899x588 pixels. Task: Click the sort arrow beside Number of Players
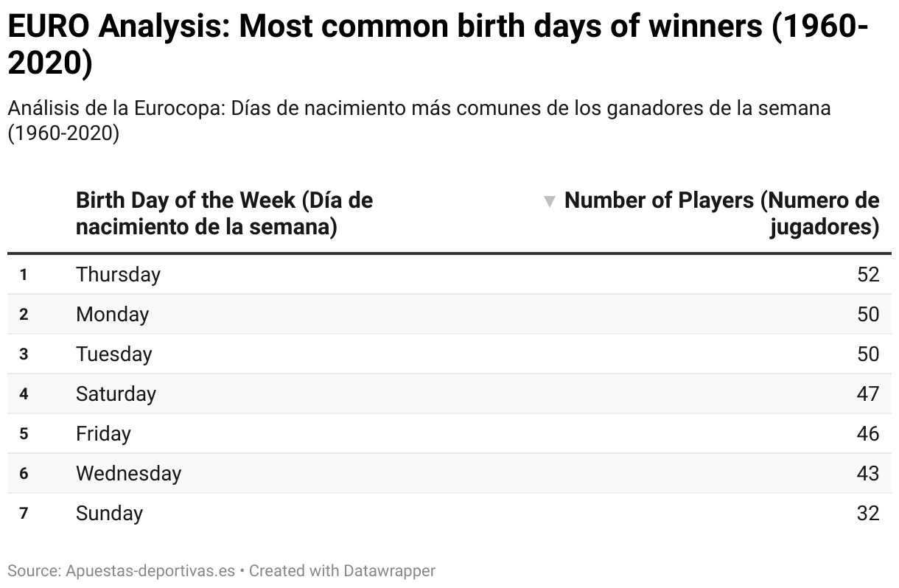pyautogui.click(x=549, y=201)
